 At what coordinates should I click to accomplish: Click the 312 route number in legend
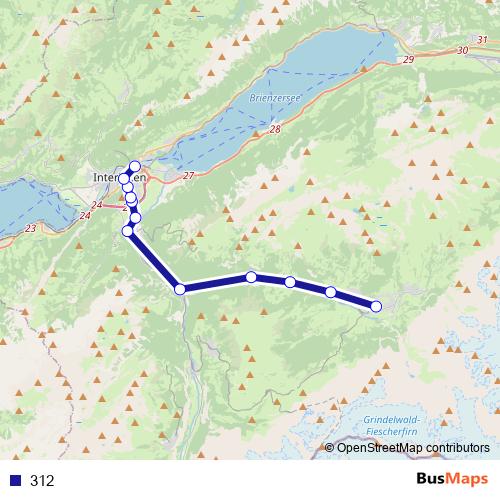point(42,480)
